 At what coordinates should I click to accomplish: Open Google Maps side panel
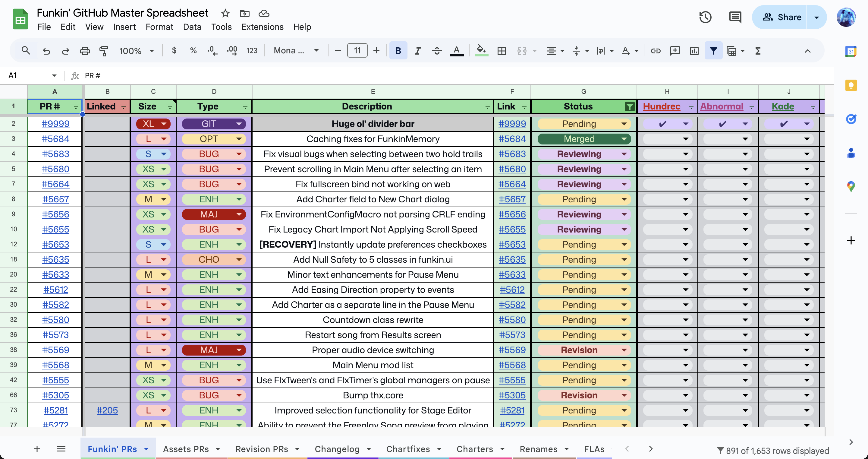point(851,186)
